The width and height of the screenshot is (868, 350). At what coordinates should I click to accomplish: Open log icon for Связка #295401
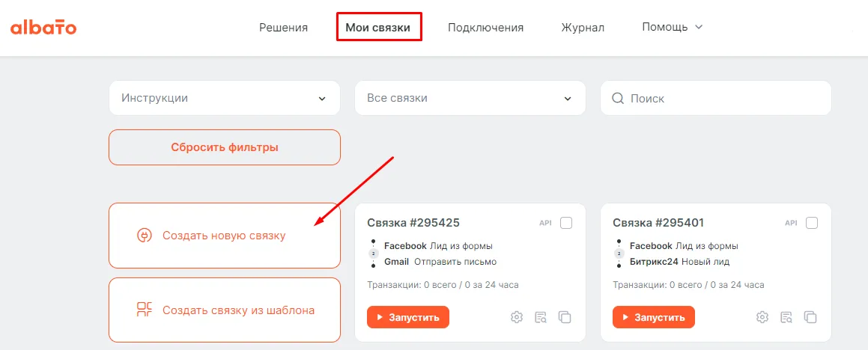(786, 317)
